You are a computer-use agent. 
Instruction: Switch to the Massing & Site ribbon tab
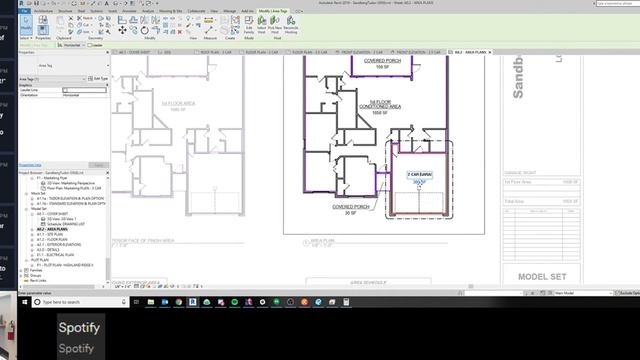click(171, 11)
